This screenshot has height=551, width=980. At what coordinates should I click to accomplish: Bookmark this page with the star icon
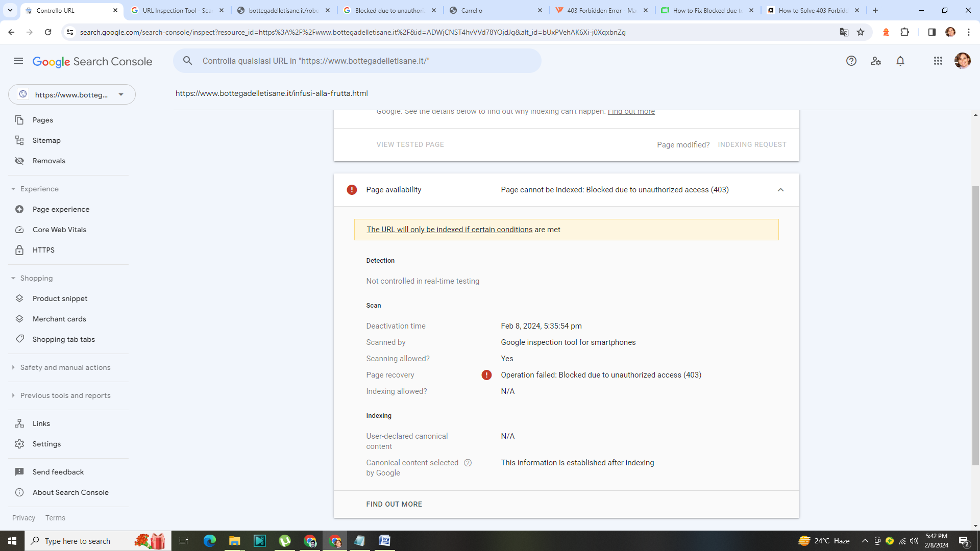pyautogui.click(x=861, y=32)
